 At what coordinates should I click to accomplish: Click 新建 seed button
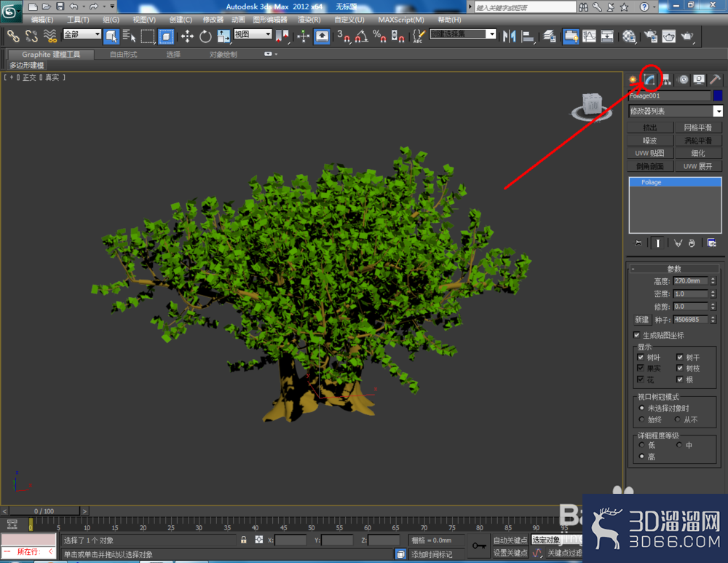[641, 320]
